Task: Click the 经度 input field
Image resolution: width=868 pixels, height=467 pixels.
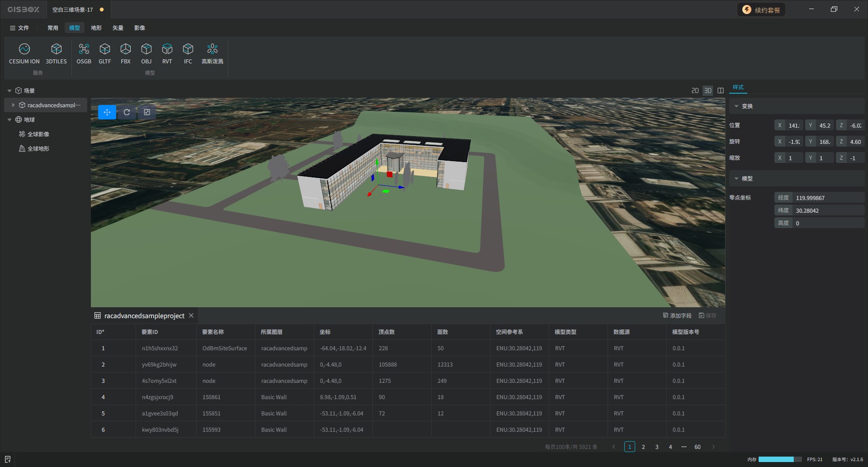Action: coord(828,198)
